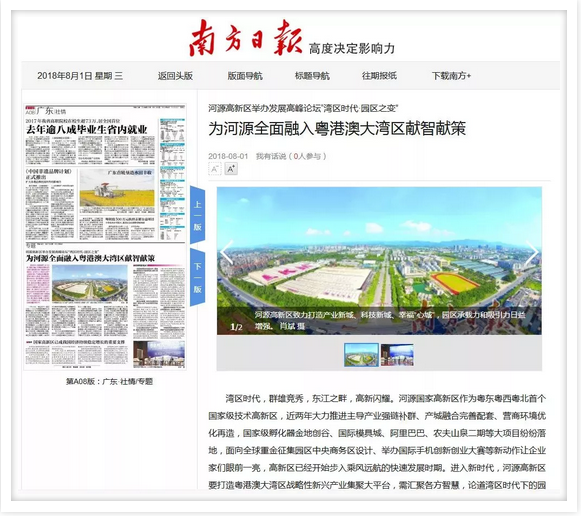Go to previous page via 上一版 tab
The height and width of the screenshot is (516, 581).
point(197,215)
